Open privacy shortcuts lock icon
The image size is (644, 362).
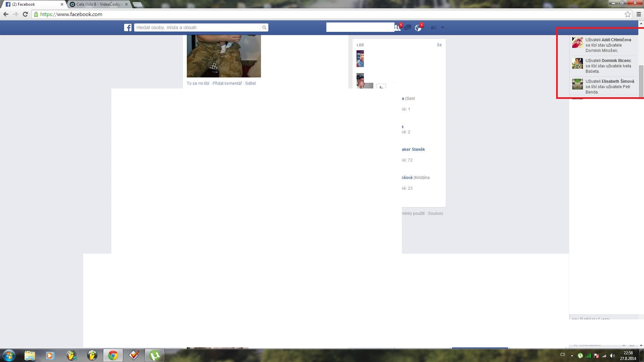(x=433, y=28)
